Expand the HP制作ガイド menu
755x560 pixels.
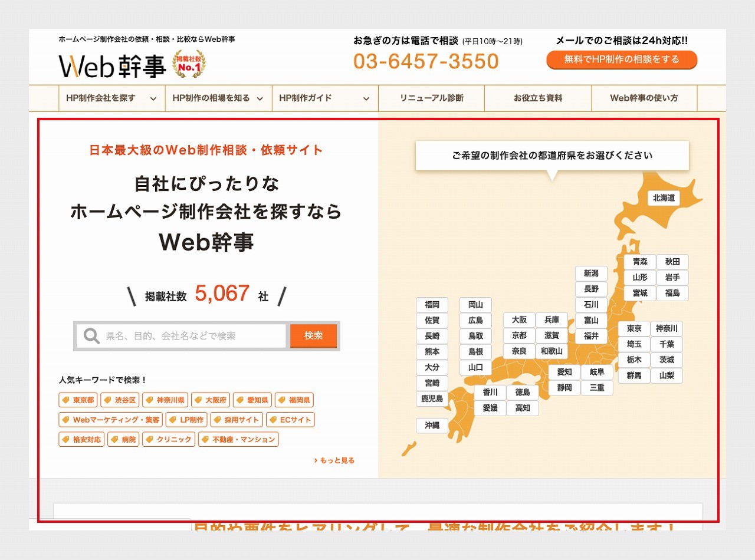[324, 98]
